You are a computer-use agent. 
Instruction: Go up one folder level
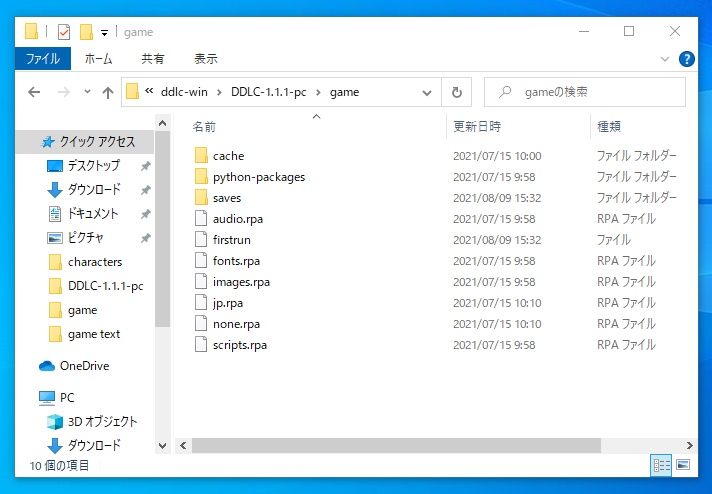coord(108,92)
